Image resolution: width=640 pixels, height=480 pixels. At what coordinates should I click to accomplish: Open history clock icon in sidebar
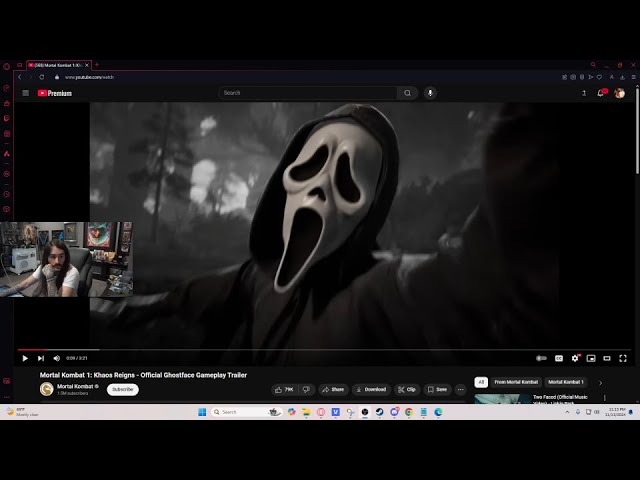7,194
